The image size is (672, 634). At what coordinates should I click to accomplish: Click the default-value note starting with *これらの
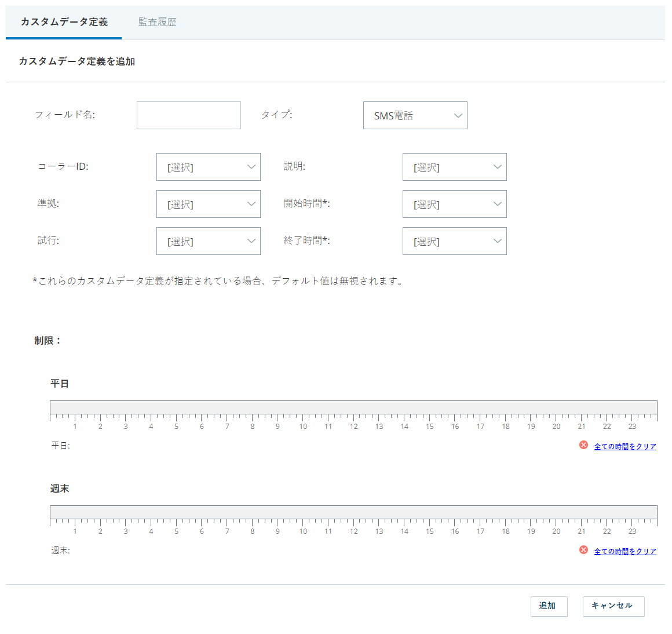[218, 281]
